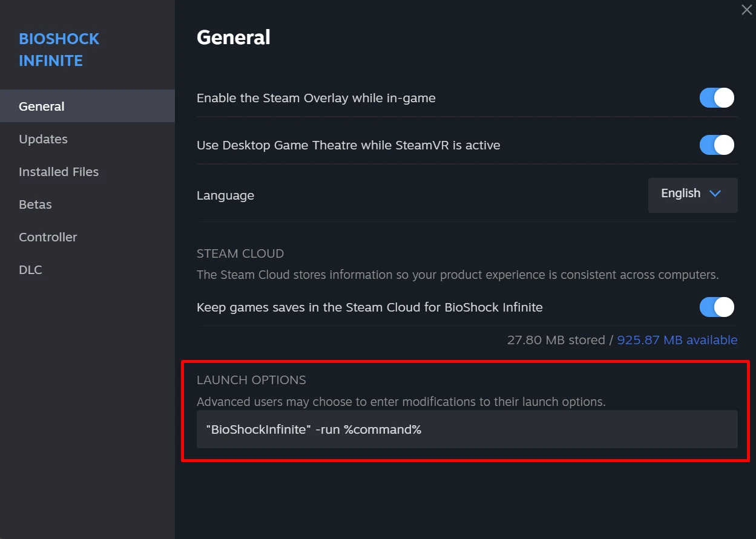Click the Steam Cloud saves setting label
756x539 pixels.
369,307
